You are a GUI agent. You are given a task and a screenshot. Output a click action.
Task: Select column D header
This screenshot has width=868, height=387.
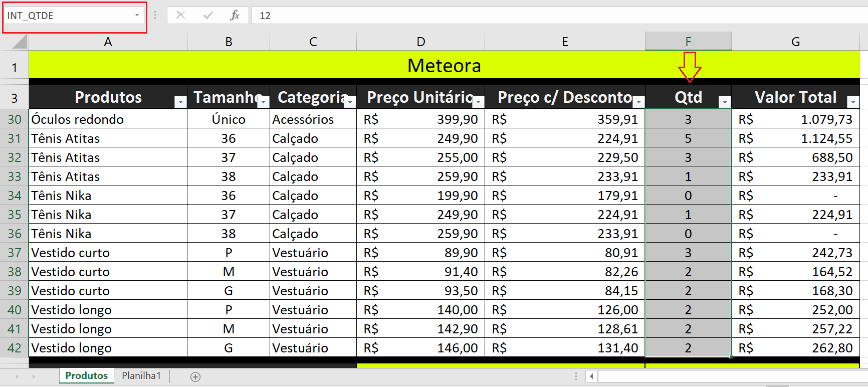pos(421,42)
